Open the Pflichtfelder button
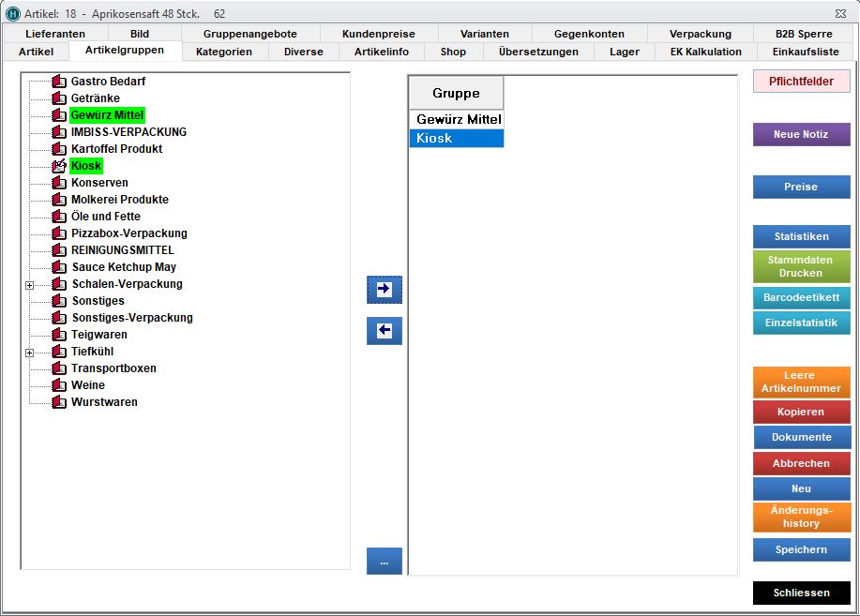Image resolution: width=860 pixels, height=616 pixels. 801,82
